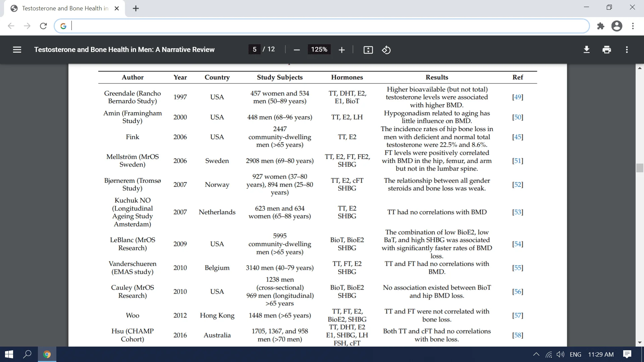The width and height of the screenshot is (644, 362).
Task: Click the Sweden country cell
Action: point(217,161)
